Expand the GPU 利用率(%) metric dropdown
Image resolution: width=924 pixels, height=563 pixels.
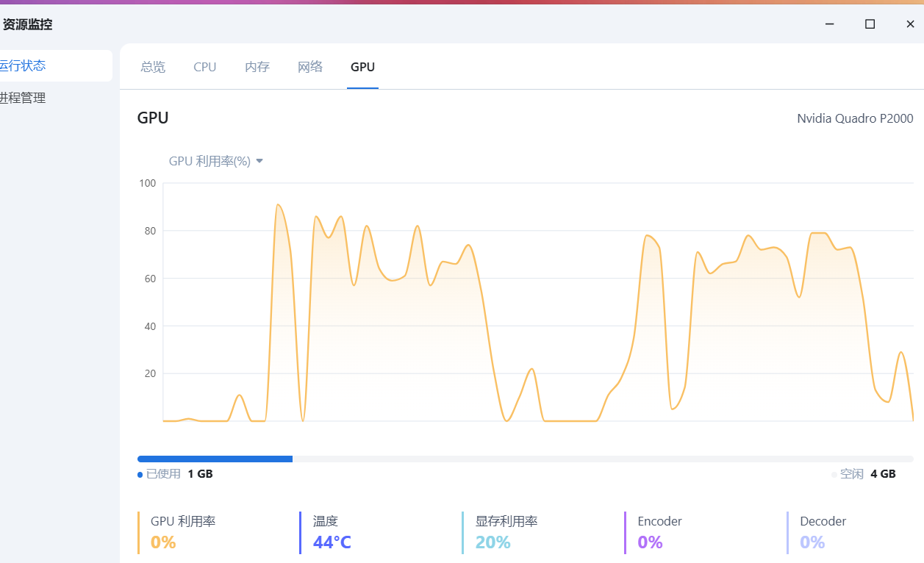[x=216, y=161]
